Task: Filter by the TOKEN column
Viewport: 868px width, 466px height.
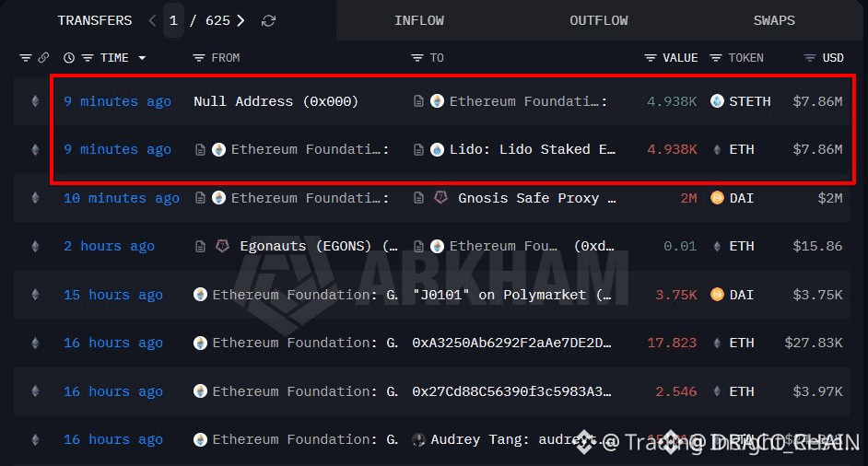Action: [716, 57]
